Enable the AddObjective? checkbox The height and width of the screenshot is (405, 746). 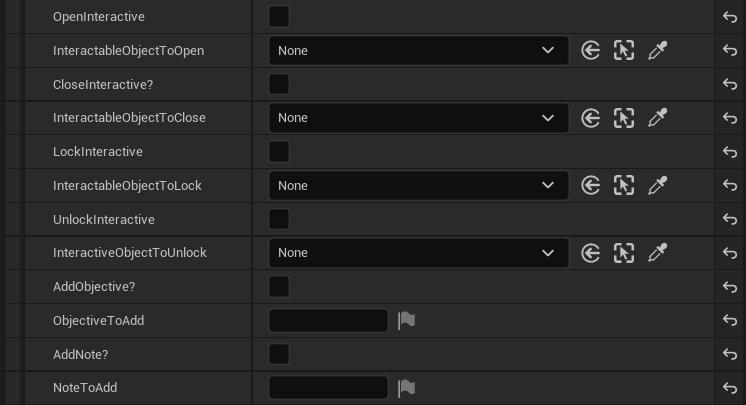click(279, 287)
